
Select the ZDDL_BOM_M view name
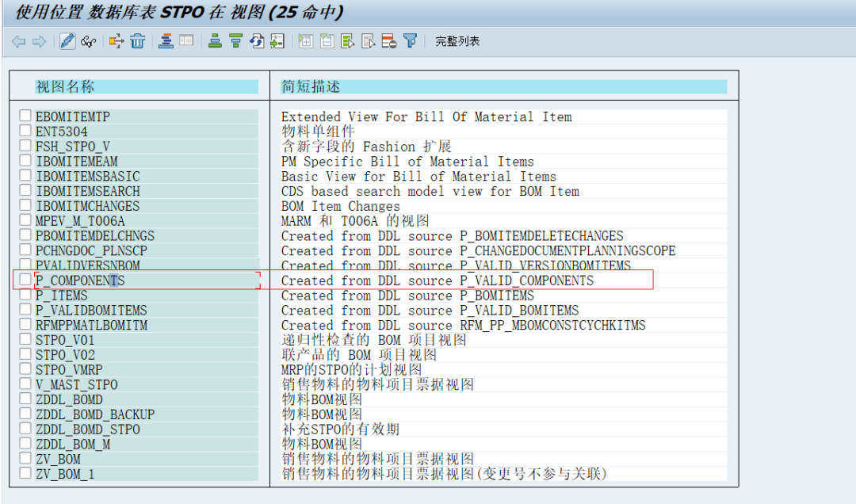point(73,445)
